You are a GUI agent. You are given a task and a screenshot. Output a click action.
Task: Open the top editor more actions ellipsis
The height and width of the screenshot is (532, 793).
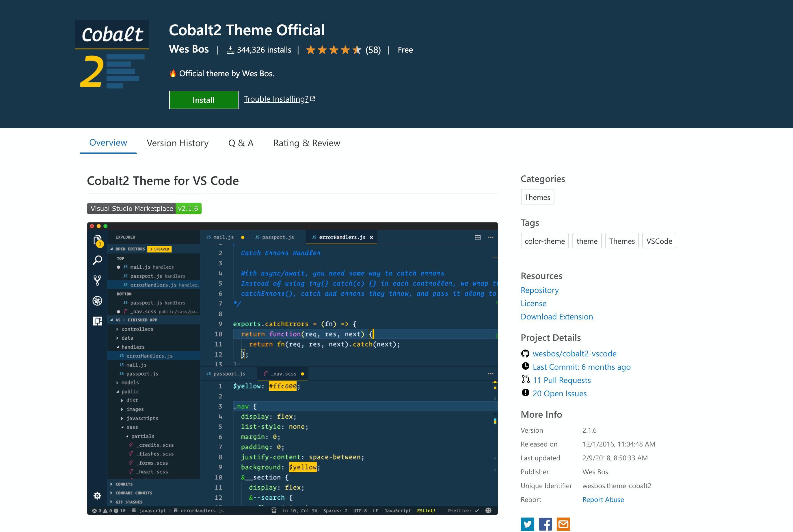(x=491, y=237)
